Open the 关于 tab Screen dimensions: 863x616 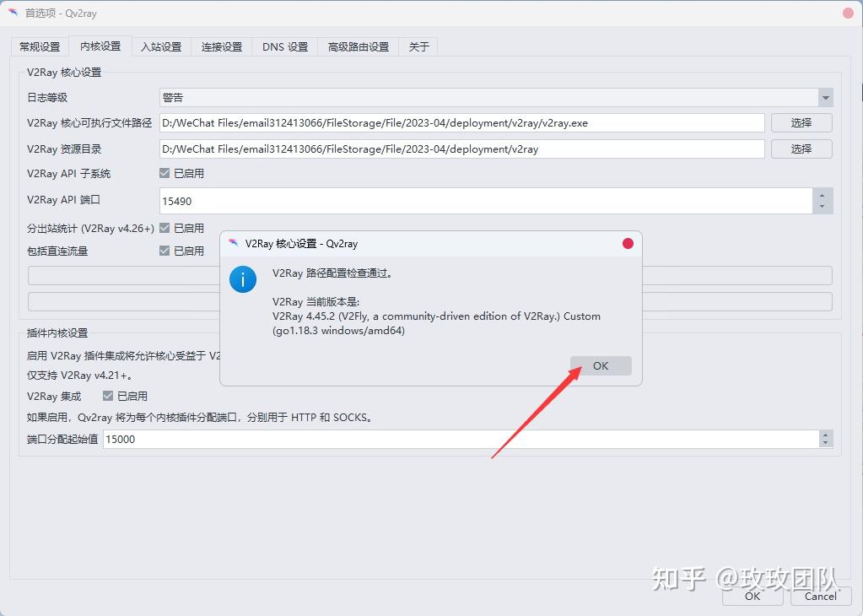click(x=418, y=46)
